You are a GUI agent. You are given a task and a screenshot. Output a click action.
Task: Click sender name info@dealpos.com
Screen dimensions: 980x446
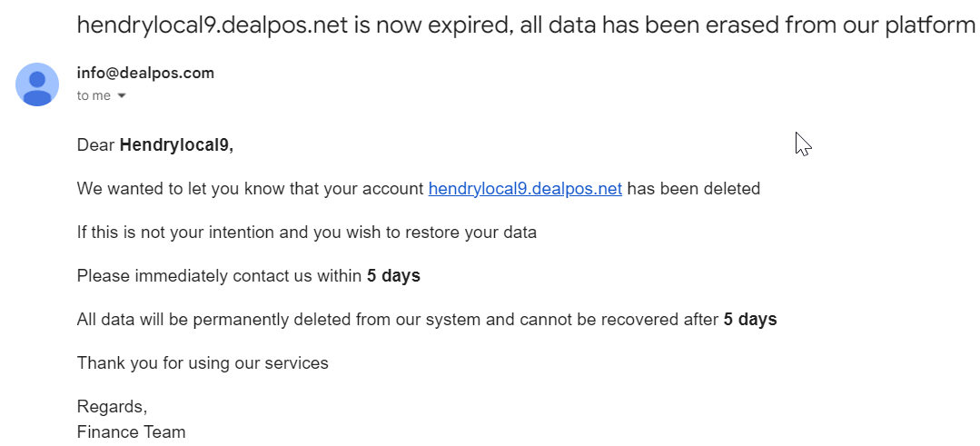pyautogui.click(x=145, y=73)
